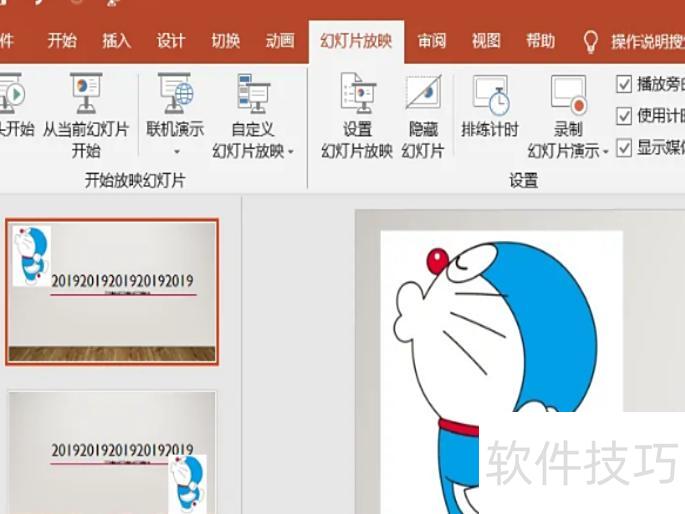The image size is (685, 514).
Task: Click the 自定义幻灯片放映 icon
Action: pos(253,93)
